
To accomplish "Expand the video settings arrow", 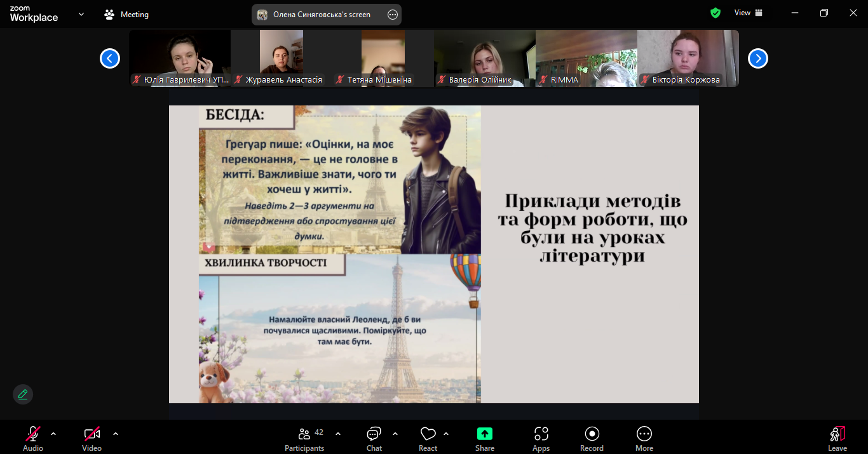I will (116, 434).
